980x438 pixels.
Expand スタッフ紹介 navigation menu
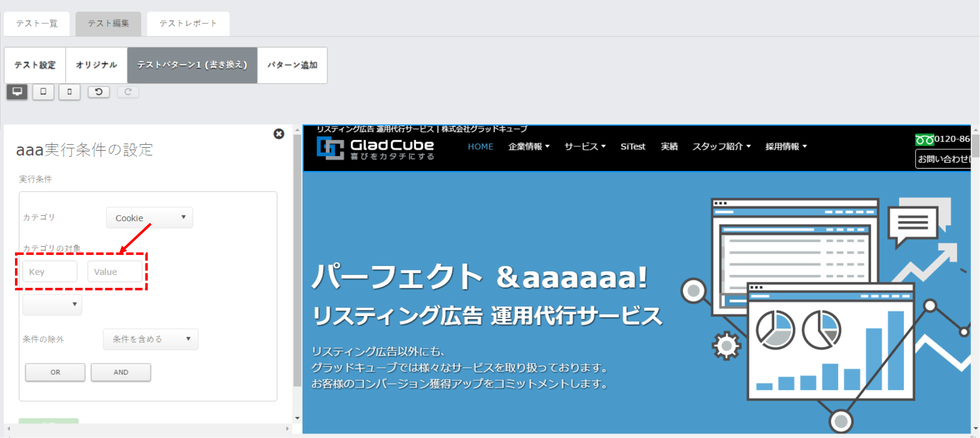coord(721,147)
